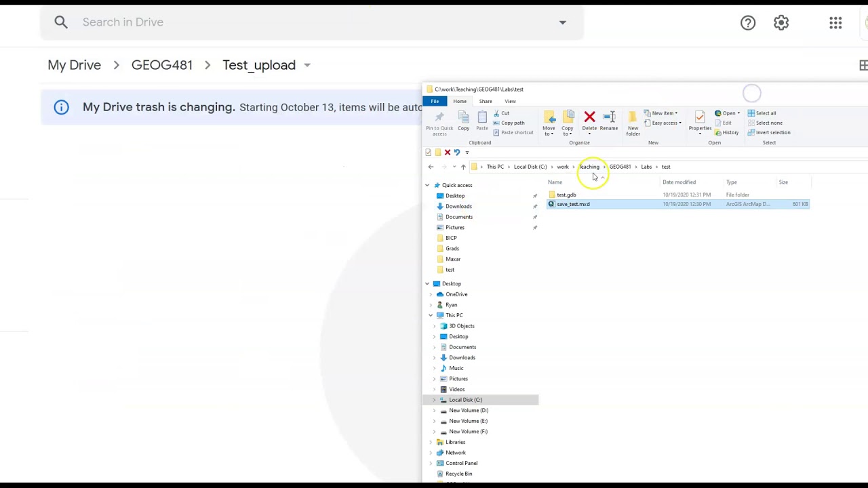Go to My Drive breadcrumb
The image size is (868, 488).
74,65
